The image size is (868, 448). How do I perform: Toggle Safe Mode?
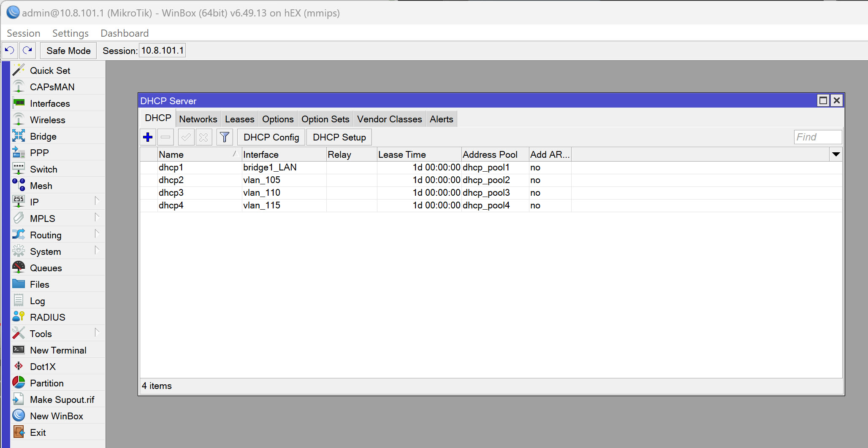pos(68,50)
